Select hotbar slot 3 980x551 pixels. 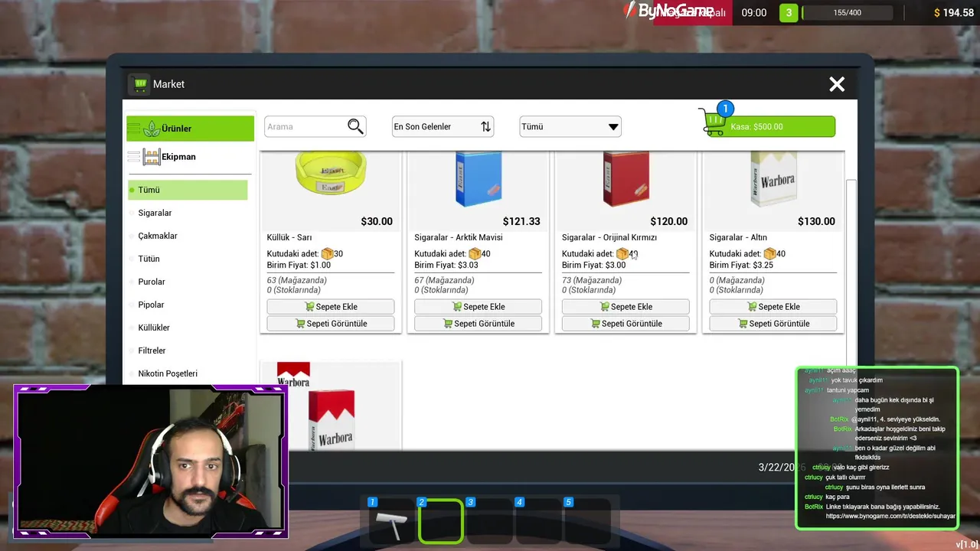[x=489, y=522]
